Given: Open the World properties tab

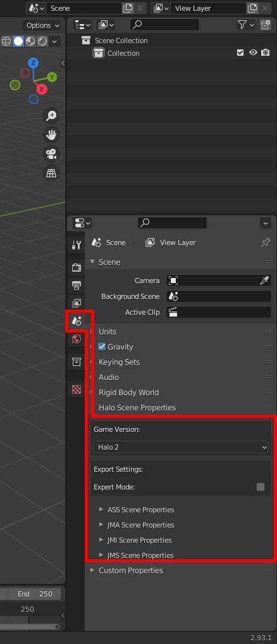Looking at the screenshot, I should 77,339.
